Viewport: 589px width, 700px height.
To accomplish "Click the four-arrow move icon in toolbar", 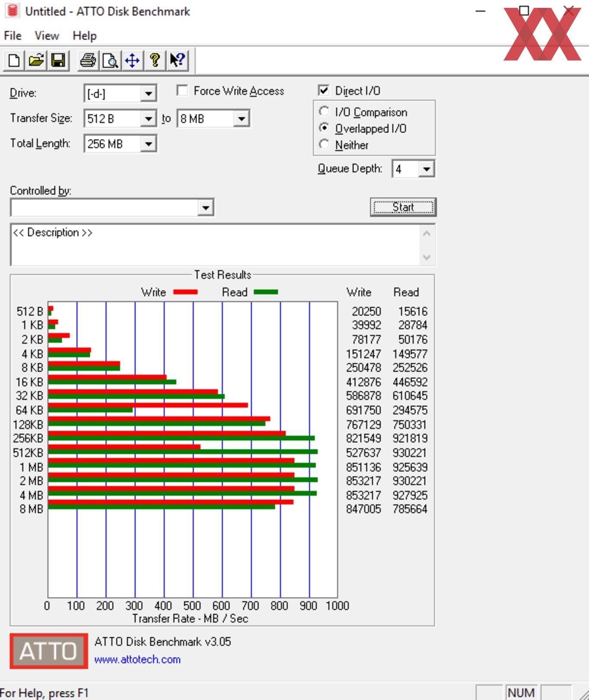I will (132, 60).
